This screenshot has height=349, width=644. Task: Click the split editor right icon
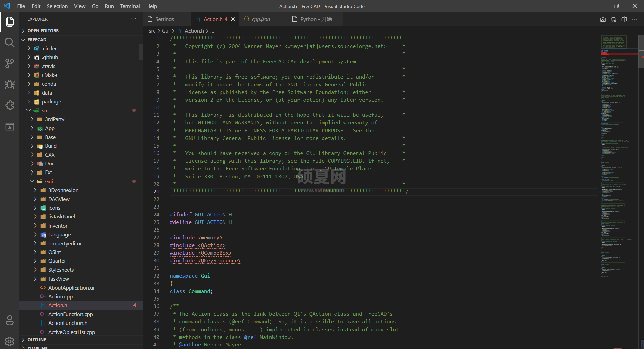point(624,19)
